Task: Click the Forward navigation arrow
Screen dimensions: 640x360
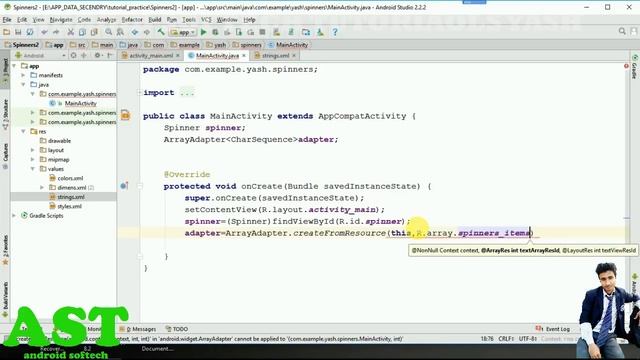Action: point(147,32)
